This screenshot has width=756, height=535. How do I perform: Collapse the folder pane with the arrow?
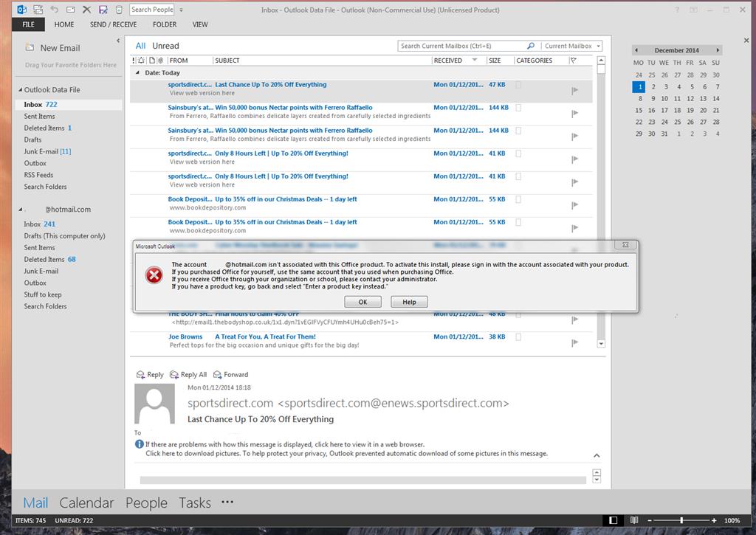click(118, 41)
